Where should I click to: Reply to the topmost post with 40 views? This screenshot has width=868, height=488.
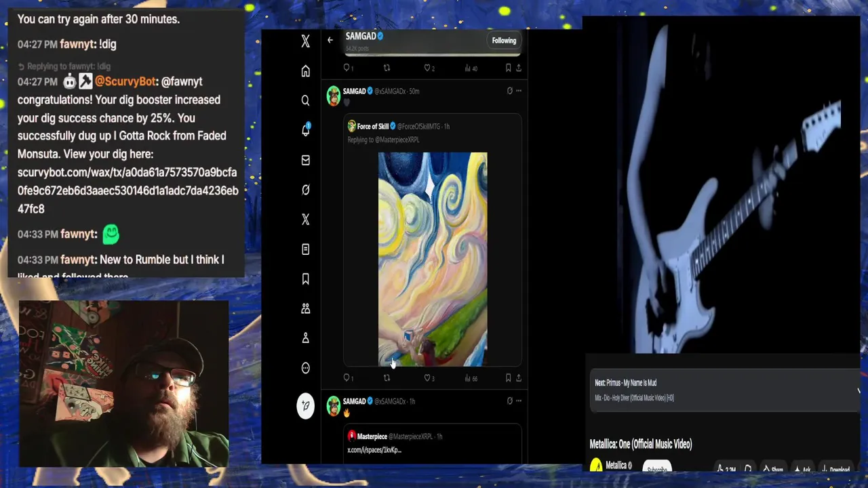347,68
